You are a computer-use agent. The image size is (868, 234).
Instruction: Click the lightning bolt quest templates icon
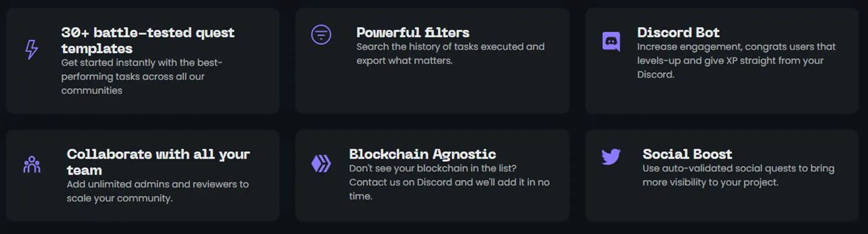click(x=32, y=50)
